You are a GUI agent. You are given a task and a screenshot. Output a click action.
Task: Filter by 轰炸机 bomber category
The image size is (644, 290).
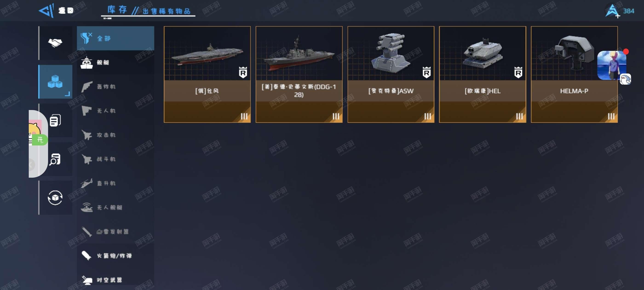[115, 87]
